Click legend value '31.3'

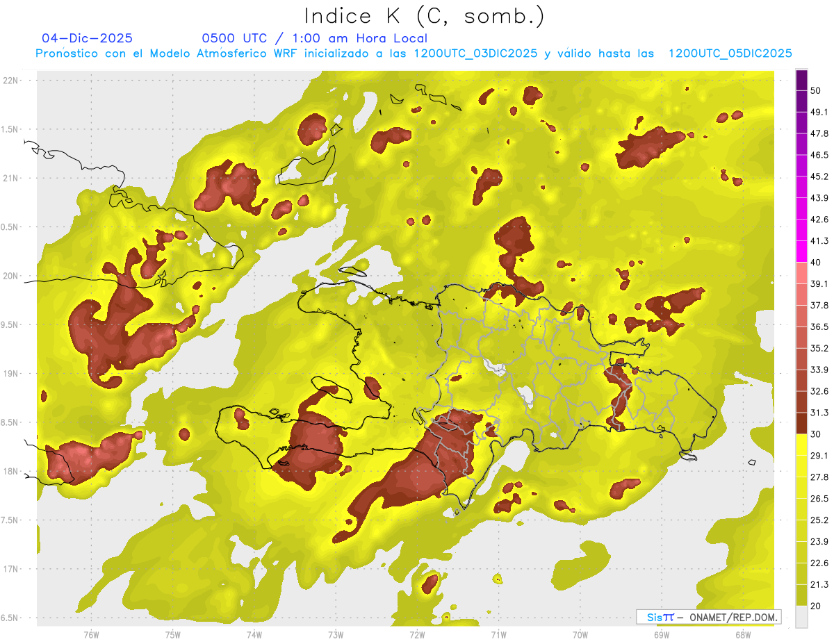(819, 413)
